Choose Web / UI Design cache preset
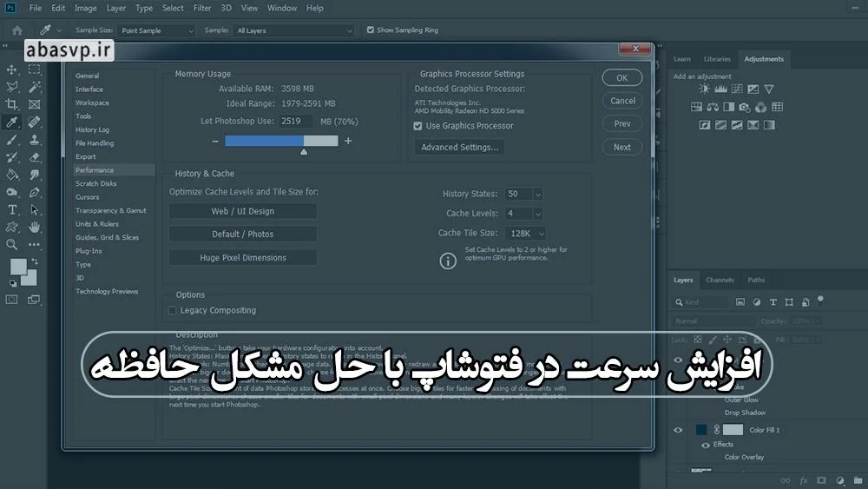The width and height of the screenshot is (868, 489). coord(242,212)
